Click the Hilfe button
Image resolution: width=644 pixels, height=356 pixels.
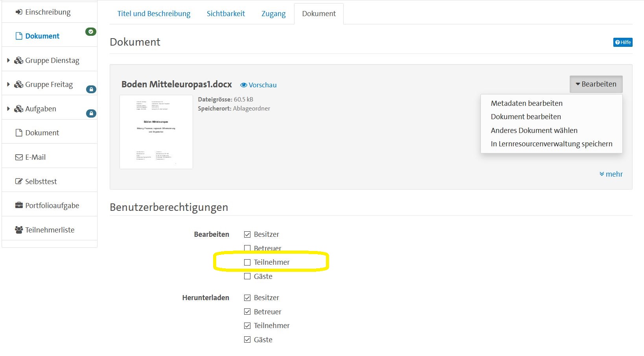tap(622, 42)
